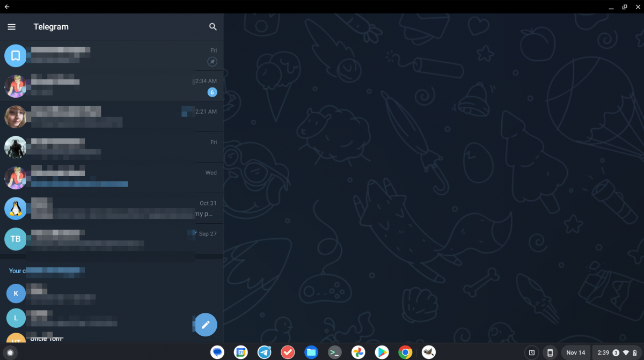Viewport: 644px width, 360px height.
Task: Open the Messages app from the shelf
Action: [x=217, y=352]
